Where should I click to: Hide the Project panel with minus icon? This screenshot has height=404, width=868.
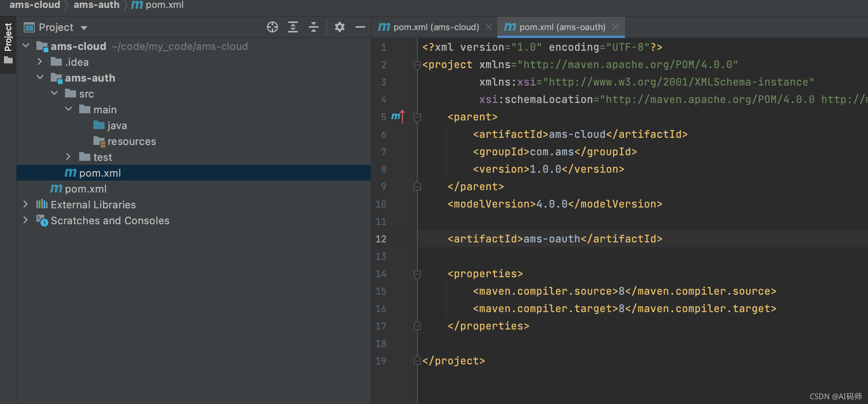360,27
